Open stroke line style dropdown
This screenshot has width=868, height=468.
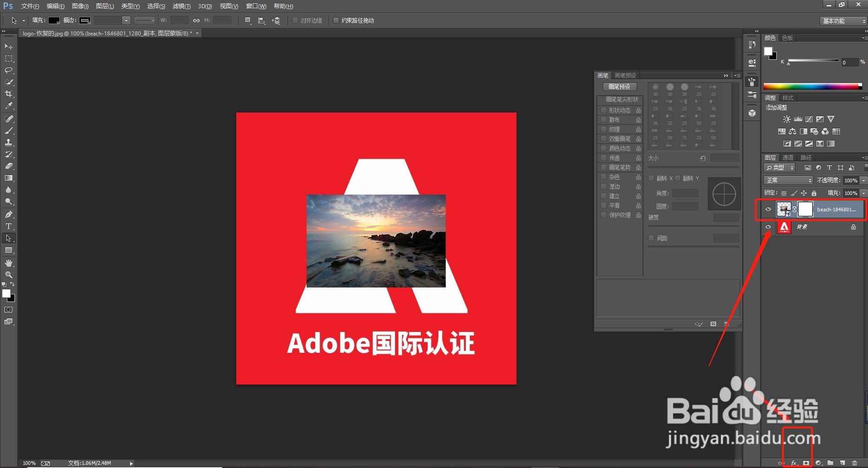(x=145, y=20)
